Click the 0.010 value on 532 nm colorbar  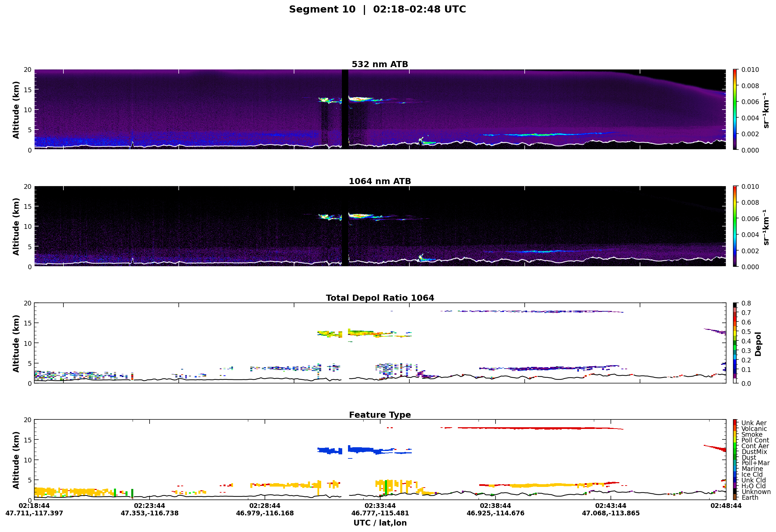click(750, 70)
